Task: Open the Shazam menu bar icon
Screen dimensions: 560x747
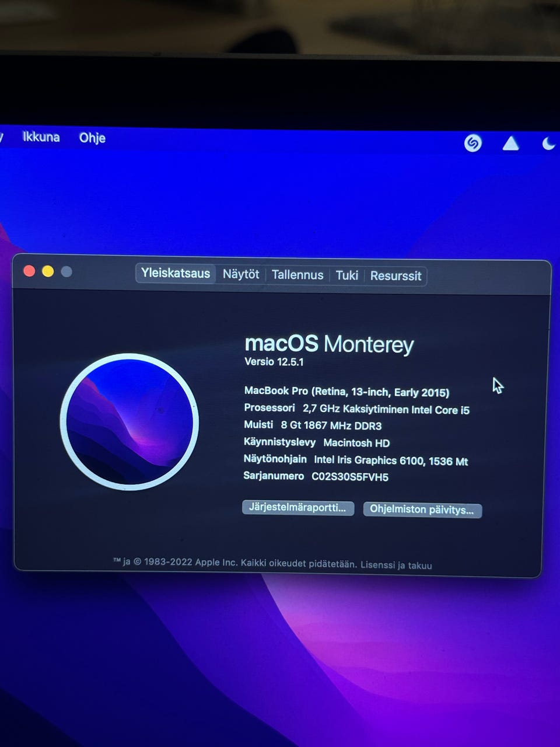Action: pyautogui.click(x=473, y=143)
